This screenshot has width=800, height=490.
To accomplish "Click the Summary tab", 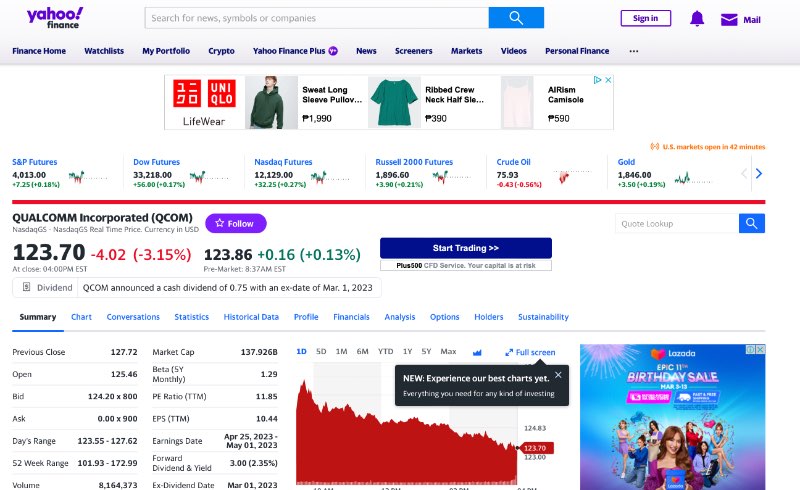I will click(38, 317).
